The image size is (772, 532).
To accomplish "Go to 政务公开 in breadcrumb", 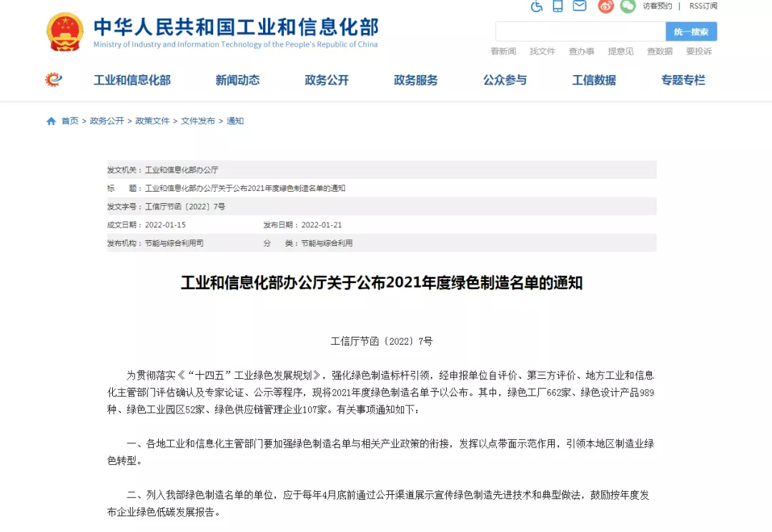I will click(107, 121).
